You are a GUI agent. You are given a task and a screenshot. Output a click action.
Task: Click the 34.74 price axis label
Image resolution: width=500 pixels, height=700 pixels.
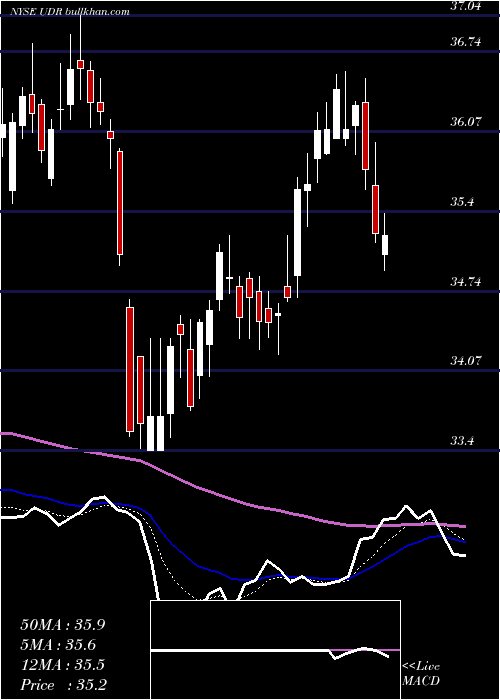coord(465,282)
